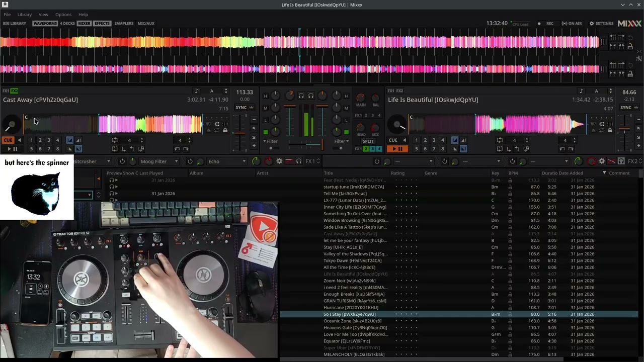
Task: Click the keylock padlock icon on left deck
Action: click(x=225, y=130)
